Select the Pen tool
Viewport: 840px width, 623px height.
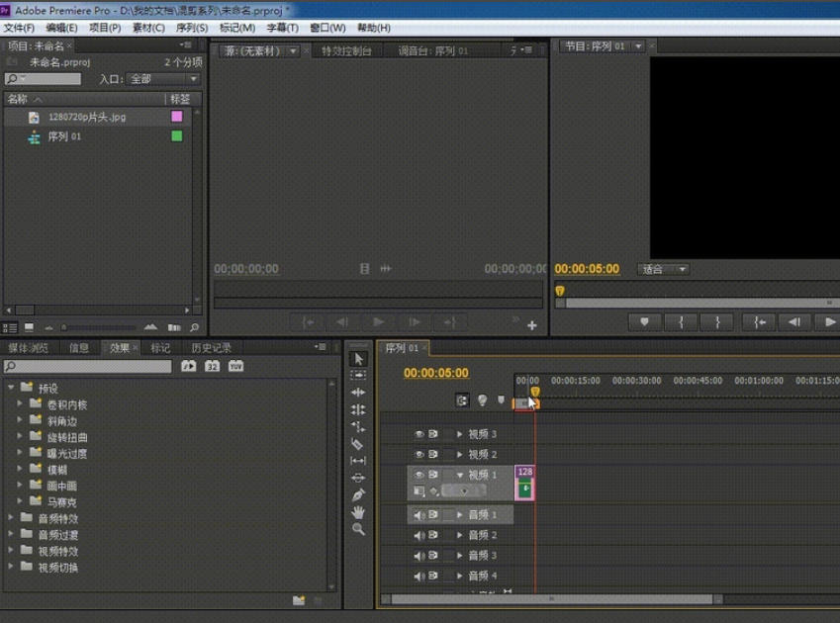click(358, 494)
